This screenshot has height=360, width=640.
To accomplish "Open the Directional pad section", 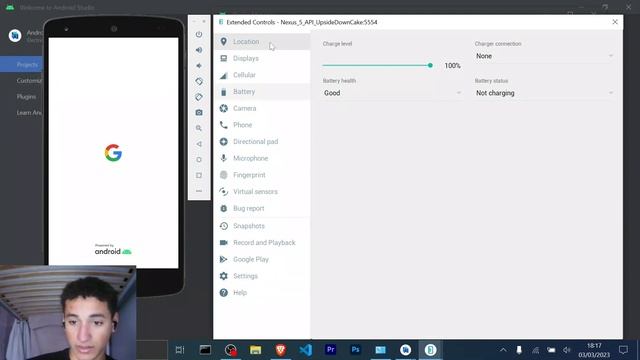I will [x=262, y=142].
